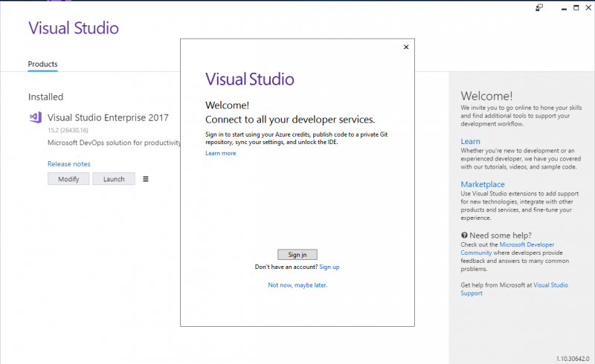The height and width of the screenshot is (364, 595).
Task: Minimize the installer window
Action: coord(564,8)
